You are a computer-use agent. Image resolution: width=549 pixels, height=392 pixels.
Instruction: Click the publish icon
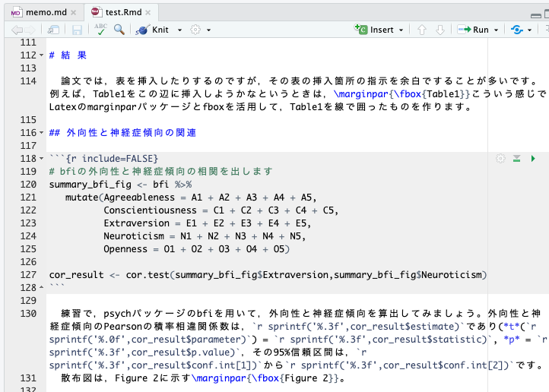517,30
